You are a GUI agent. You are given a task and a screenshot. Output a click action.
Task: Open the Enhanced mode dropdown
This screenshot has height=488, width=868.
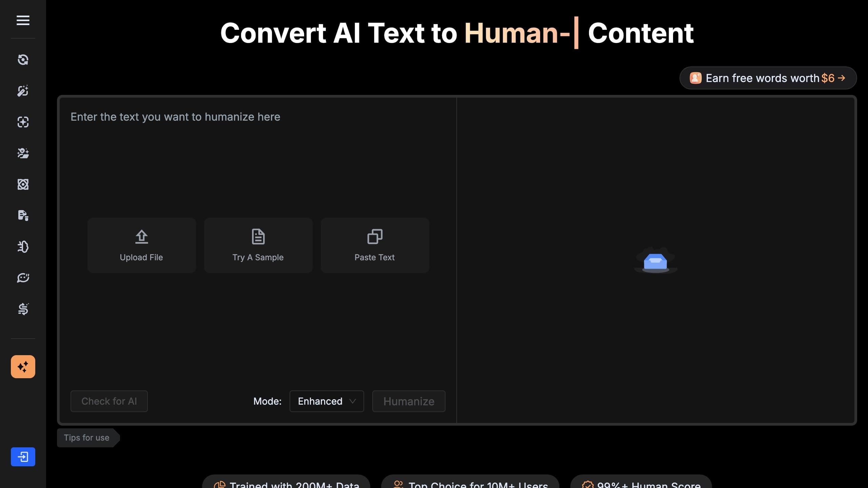coord(327,401)
